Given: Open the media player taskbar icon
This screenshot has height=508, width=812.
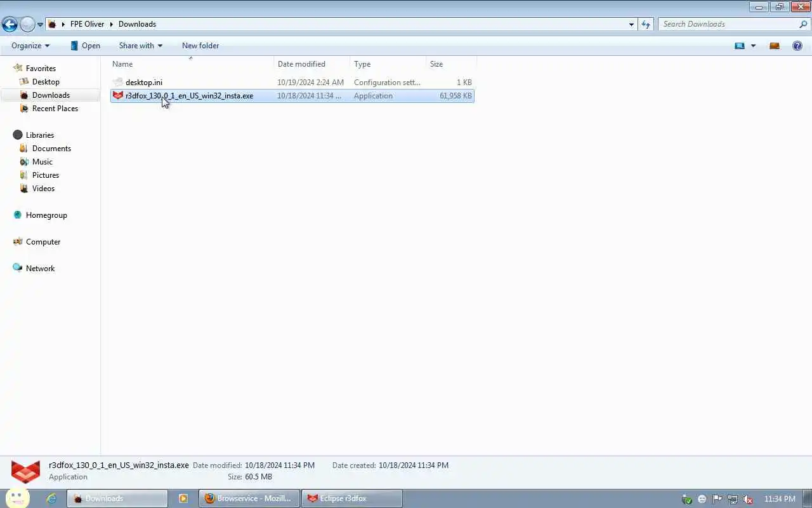Looking at the screenshot, I should click(x=183, y=498).
